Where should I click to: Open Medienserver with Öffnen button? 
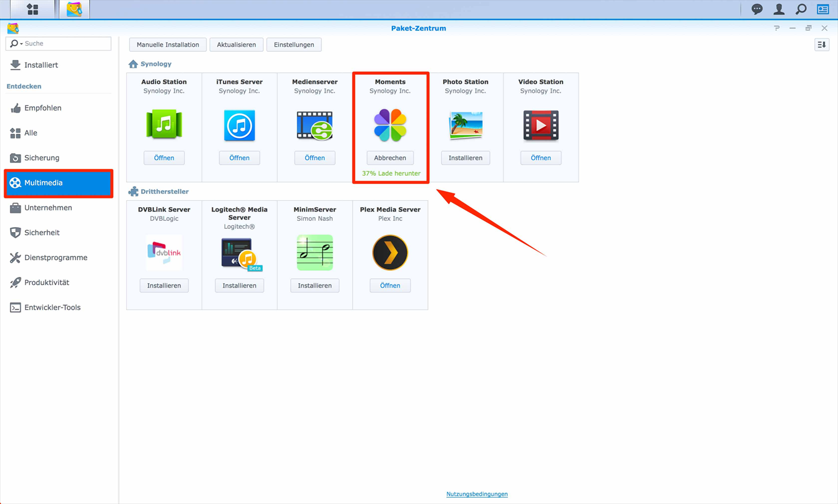pyautogui.click(x=315, y=158)
